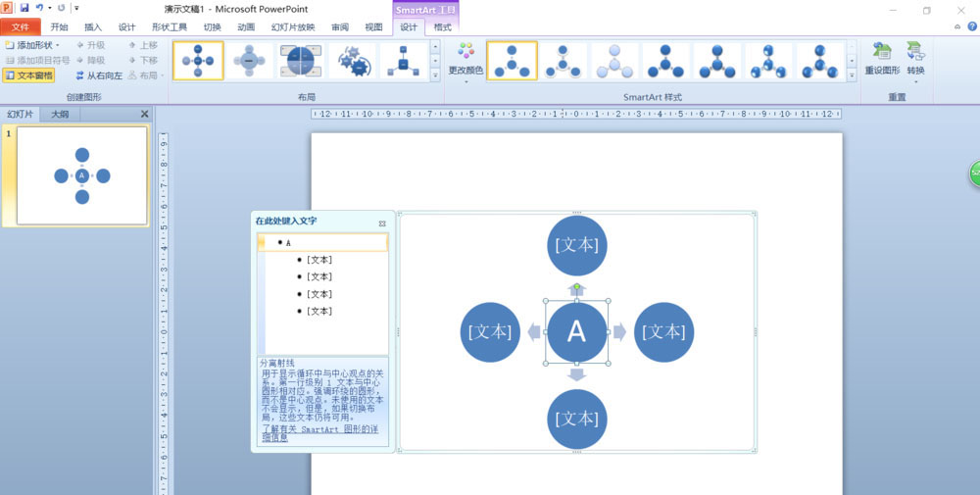The height and width of the screenshot is (495, 980).
Task: Select the 幻灯片 slides pane tab
Action: click(x=21, y=115)
